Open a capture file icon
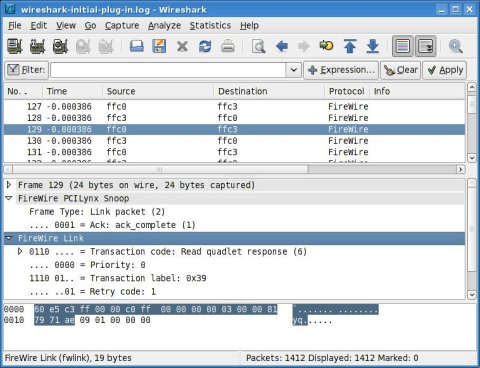This screenshot has height=368, width=480. [x=137, y=46]
